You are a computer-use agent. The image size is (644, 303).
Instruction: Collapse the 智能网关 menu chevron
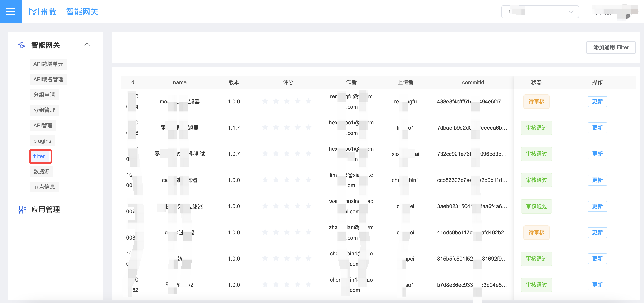tap(87, 44)
